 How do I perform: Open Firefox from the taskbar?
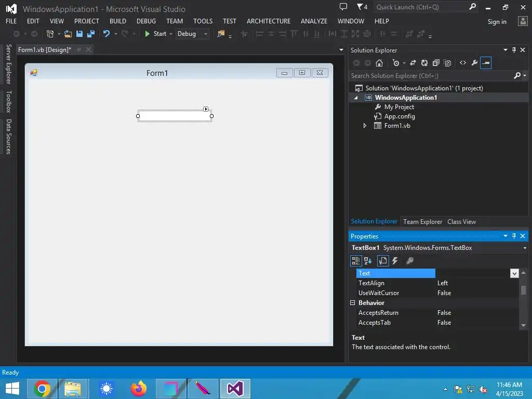pos(139,389)
